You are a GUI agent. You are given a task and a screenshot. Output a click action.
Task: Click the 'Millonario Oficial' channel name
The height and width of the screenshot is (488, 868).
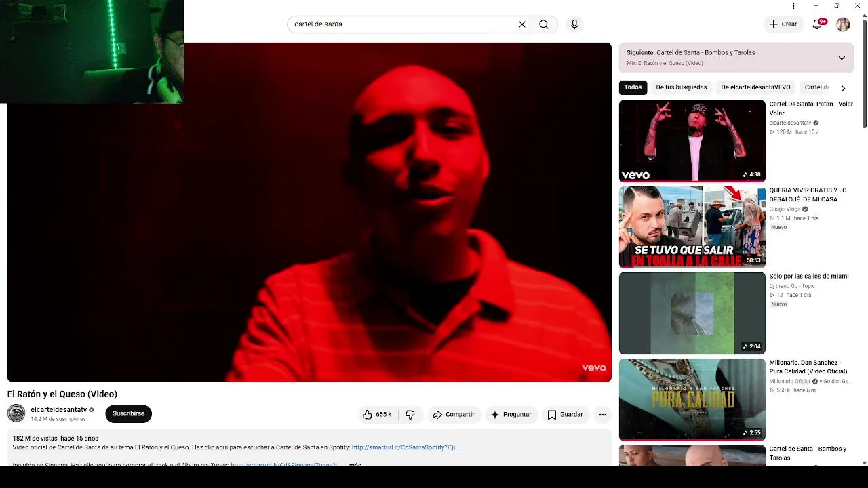click(790, 382)
